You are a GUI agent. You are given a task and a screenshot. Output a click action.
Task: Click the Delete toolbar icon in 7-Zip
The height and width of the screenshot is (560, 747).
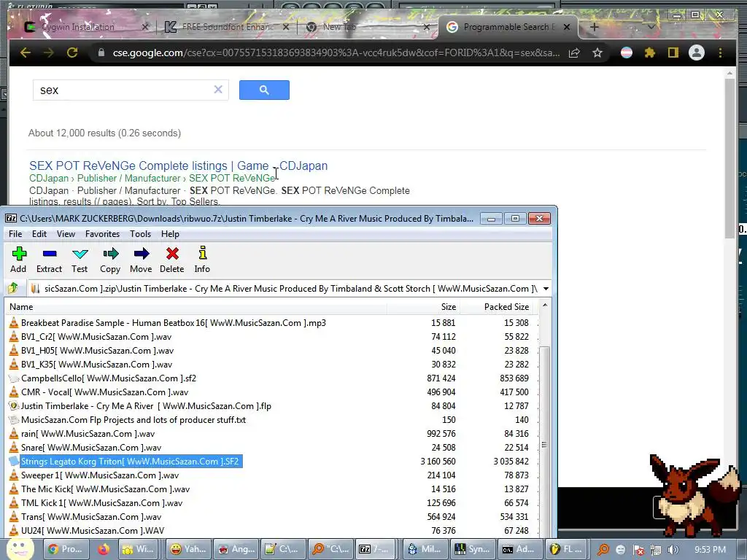pos(172,260)
